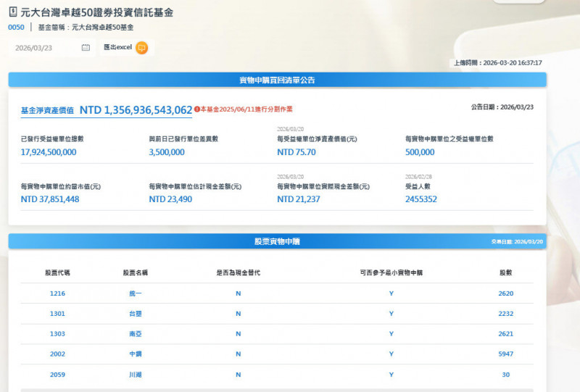Screen dimensions: 580x392
Task: Open the calendar date picker icon
Action: click(86, 48)
